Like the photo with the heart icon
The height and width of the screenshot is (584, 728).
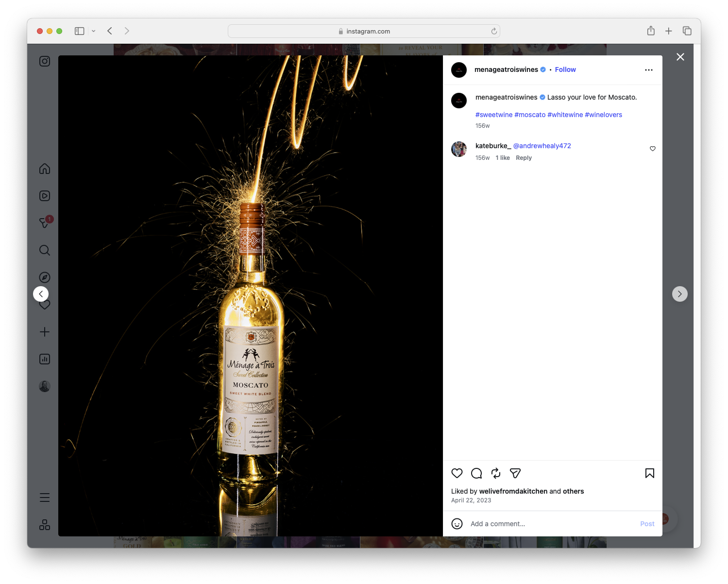click(457, 473)
